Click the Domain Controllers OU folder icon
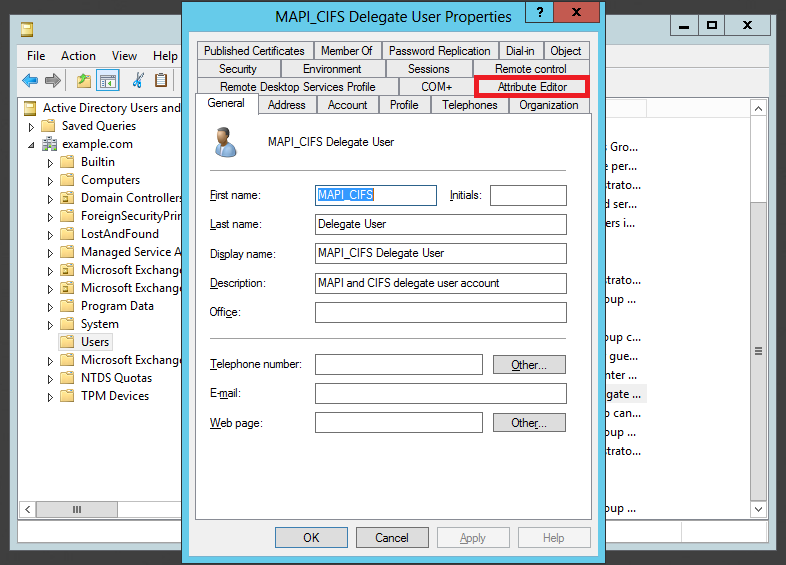The width and height of the screenshot is (786, 565). pos(67,198)
